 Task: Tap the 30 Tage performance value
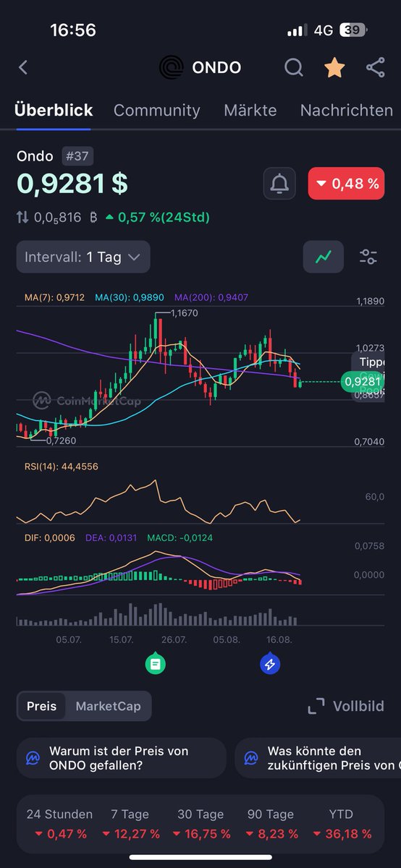tap(200, 834)
